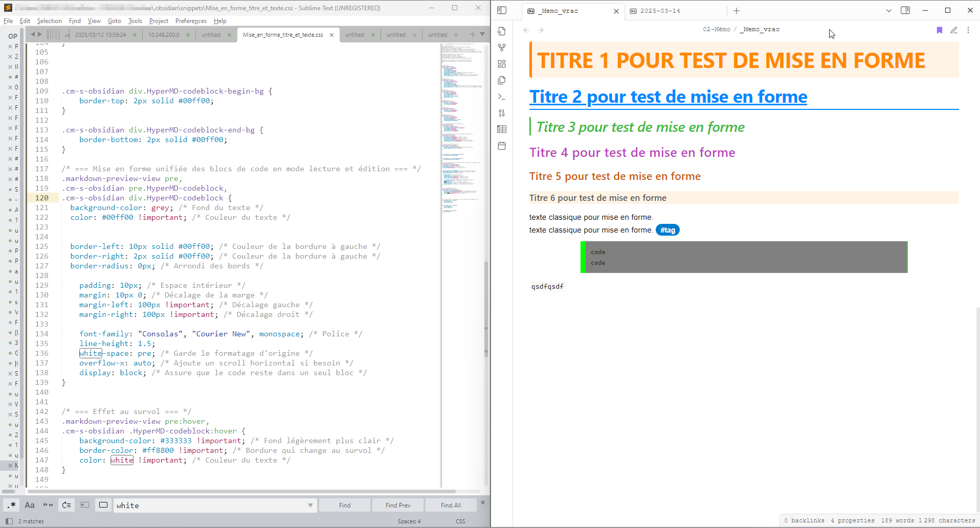Image resolution: width=980 pixels, height=528 pixels.
Task: Open the tab list chevron in Obsidian
Action: [888, 10]
